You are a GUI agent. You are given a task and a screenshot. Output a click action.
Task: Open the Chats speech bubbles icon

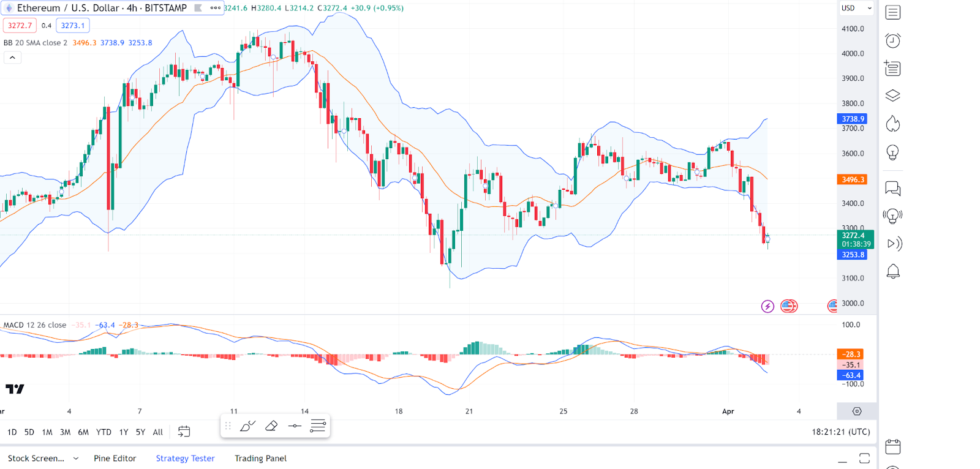pyautogui.click(x=893, y=189)
